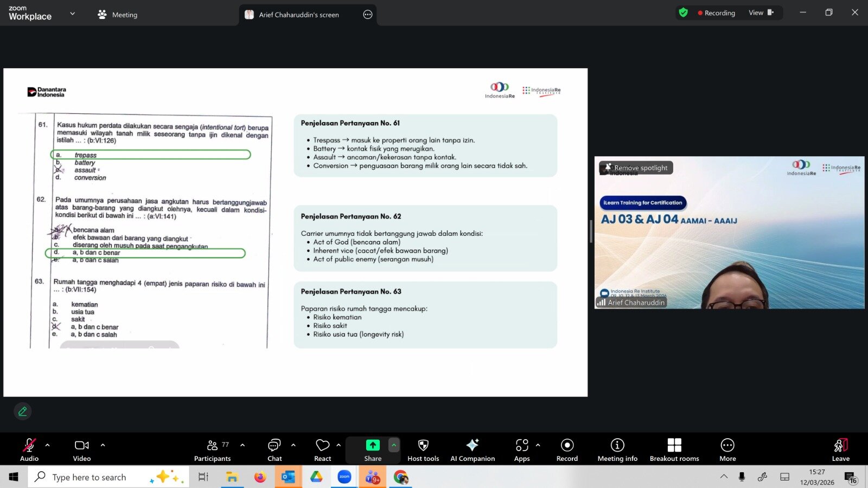This screenshot has width=868, height=488.
Task: Open the Participants panel
Action: point(212,450)
